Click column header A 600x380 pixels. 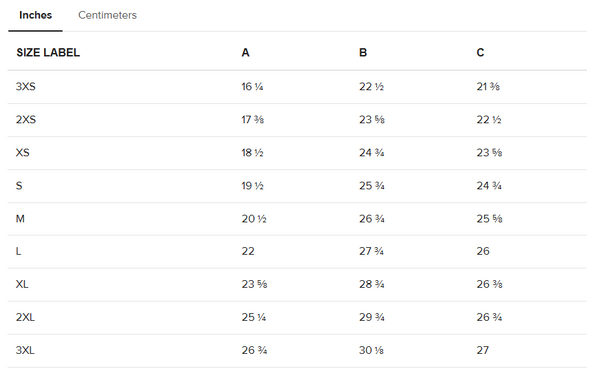[x=246, y=52]
